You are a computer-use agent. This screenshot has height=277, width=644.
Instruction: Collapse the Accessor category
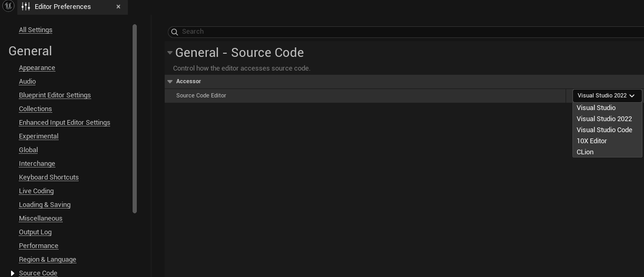pos(170,82)
